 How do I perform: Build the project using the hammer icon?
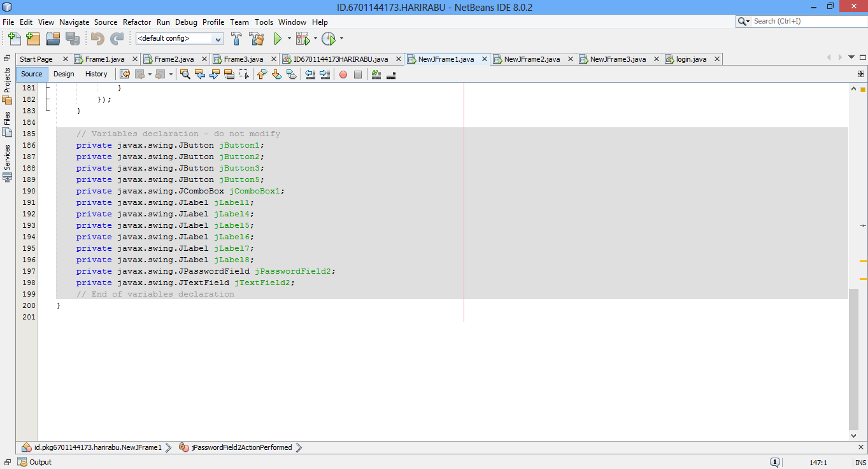[236, 38]
